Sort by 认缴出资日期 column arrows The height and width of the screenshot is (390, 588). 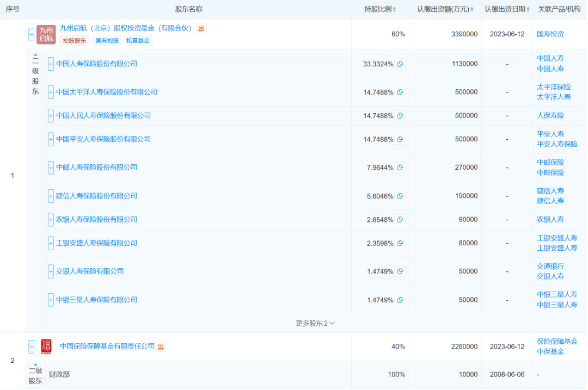tap(528, 9)
